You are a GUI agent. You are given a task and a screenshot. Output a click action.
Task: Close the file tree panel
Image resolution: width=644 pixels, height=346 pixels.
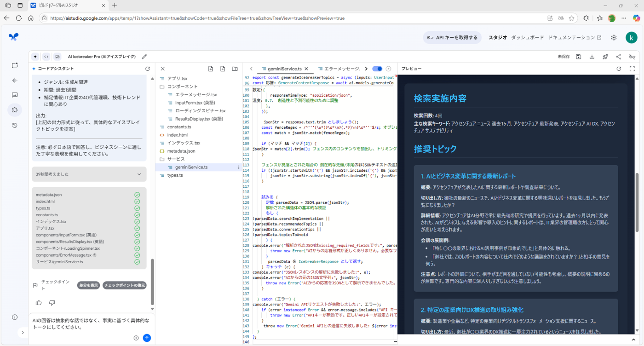click(162, 69)
